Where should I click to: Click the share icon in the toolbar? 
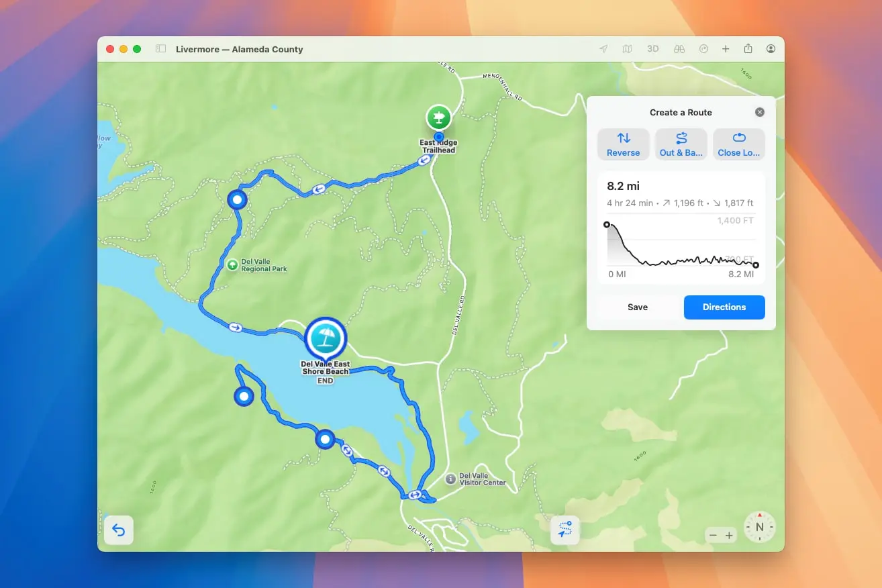[748, 48]
